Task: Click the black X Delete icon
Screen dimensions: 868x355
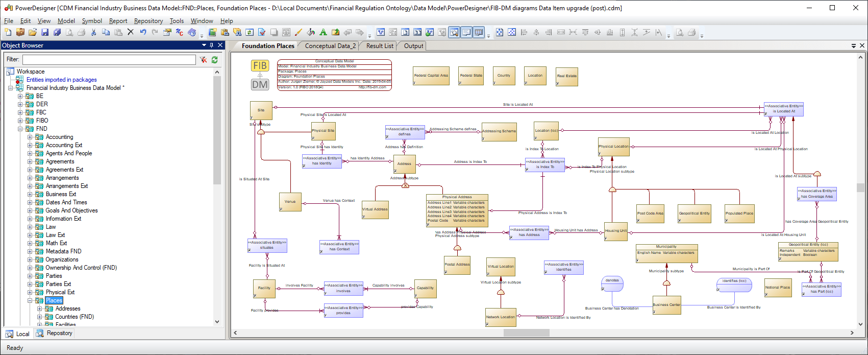Action: (x=130, y=32)
